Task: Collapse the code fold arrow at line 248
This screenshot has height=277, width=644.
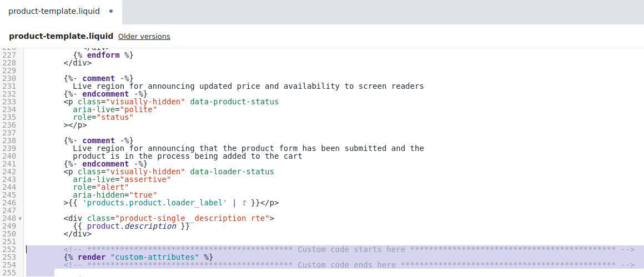Action: pos(20,219)
